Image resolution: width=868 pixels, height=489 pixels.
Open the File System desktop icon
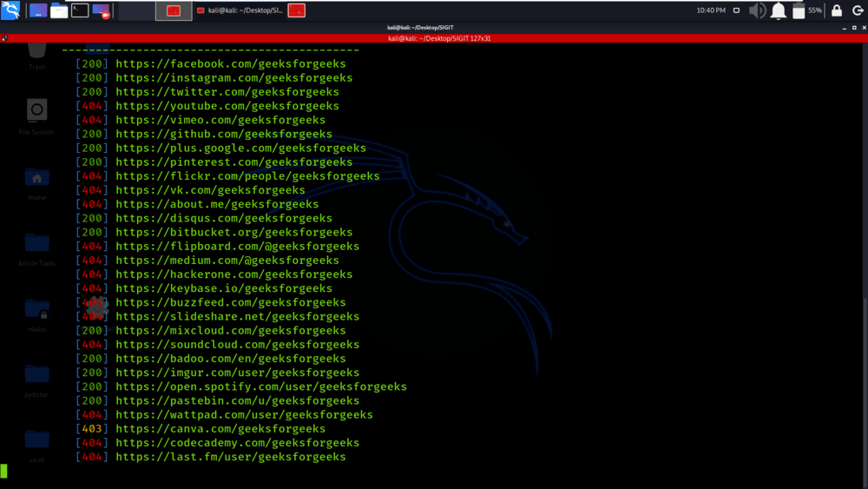point(36,117)
